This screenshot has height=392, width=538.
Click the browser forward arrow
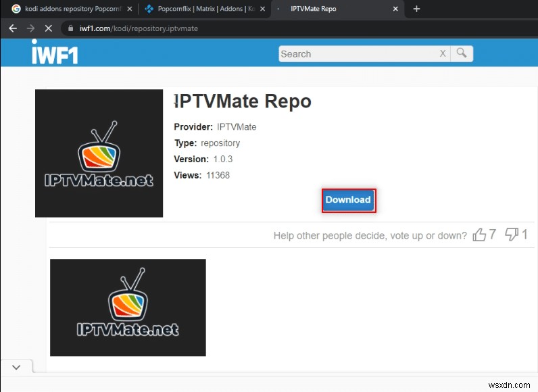[x=31, y=28]
